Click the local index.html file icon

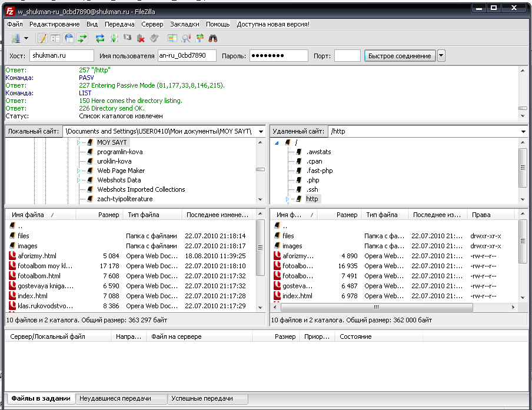(x=12, y=296)
